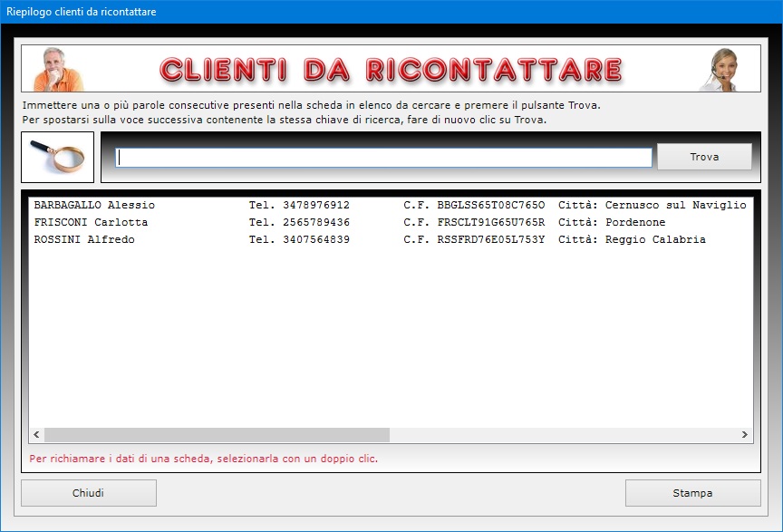Image resolution: width=783 pixels, height=532 pixels.
Task: Select the BARBAGALLO Alessio row
Action: pyautogui.click(x=391, y=205)
